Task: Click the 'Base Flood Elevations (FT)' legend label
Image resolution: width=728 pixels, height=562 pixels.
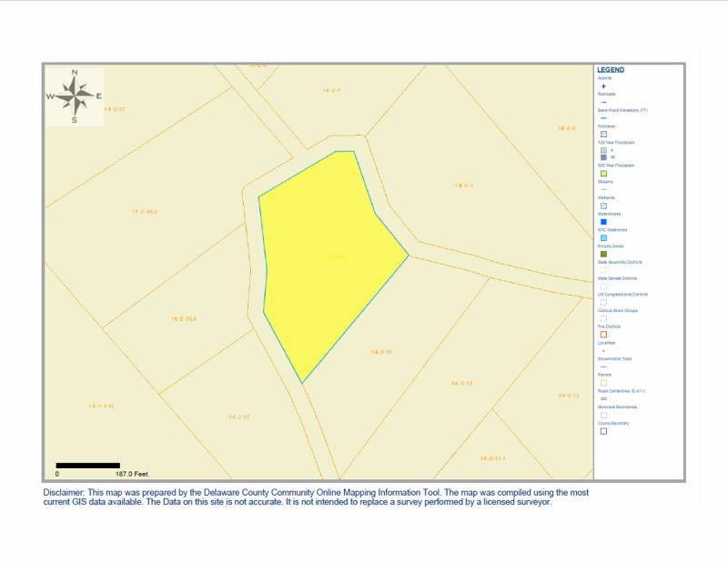Action: (x=622, y=110)
